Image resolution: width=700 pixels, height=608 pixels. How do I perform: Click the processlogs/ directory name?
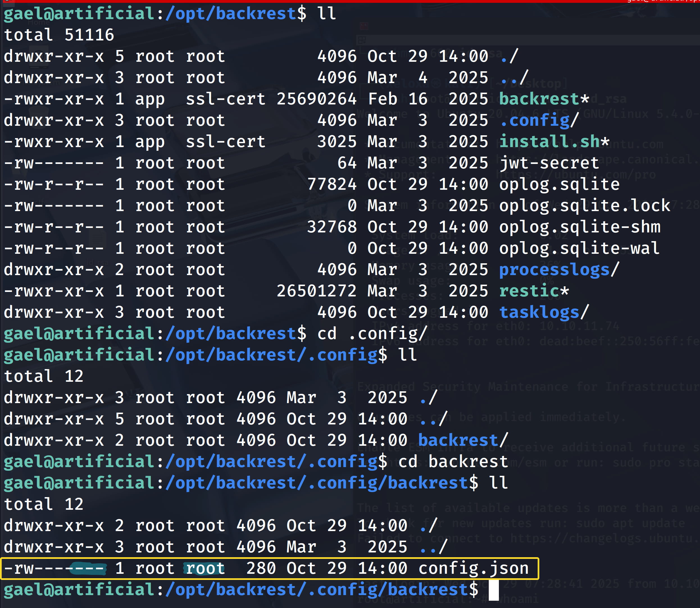(559, 270)
